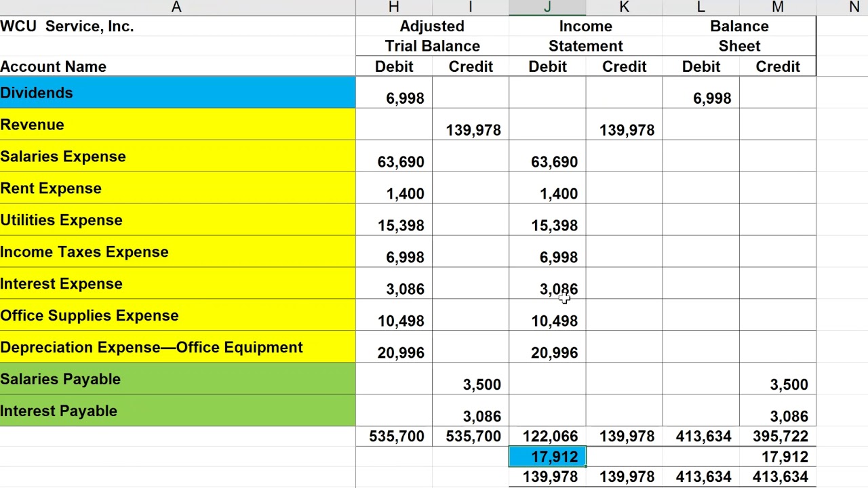
Task: Click Income Taxes 6,998 in Trial Balance
Action: [394, 252]
